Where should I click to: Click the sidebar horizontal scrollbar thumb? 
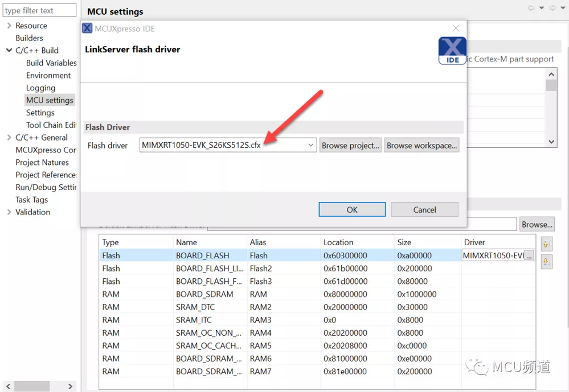pos(32,386)
